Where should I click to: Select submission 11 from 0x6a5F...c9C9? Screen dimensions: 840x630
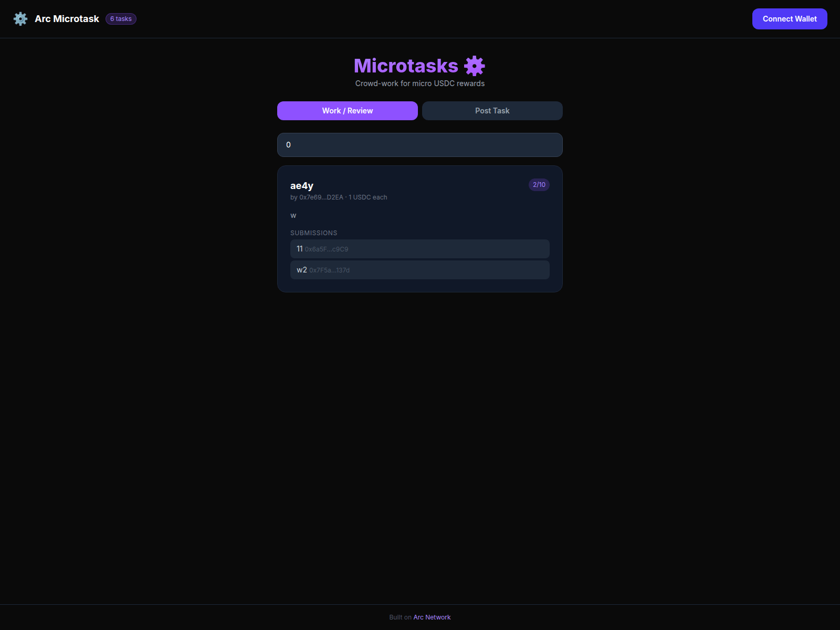[x=420, y=249]
